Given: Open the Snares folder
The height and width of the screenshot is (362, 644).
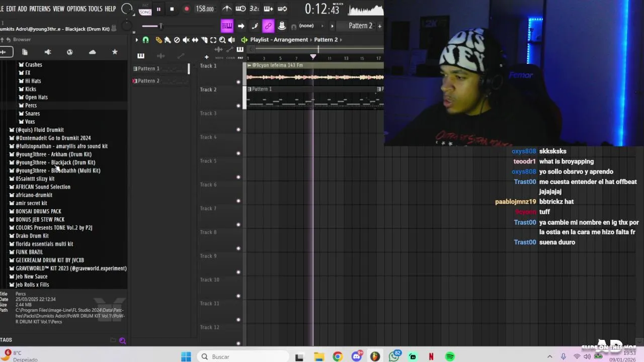Looking at the screenshot, I should (32, 114).
